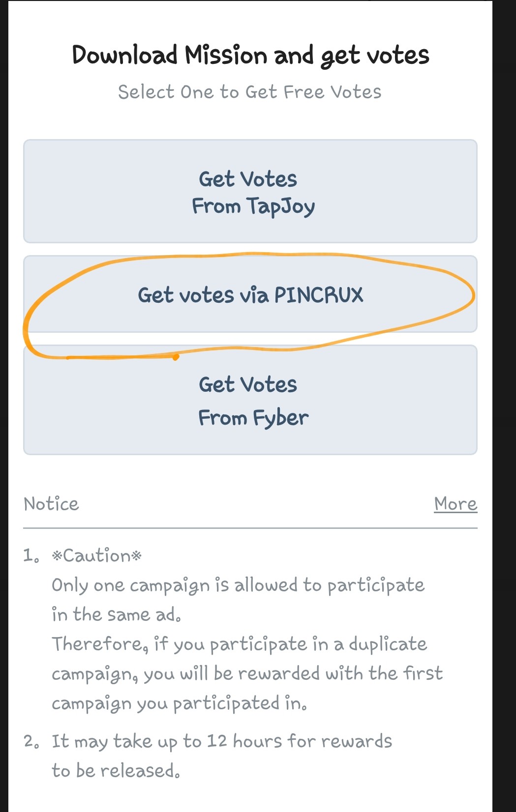
Task: Click the Notice section heading
Action: [51, 504]
